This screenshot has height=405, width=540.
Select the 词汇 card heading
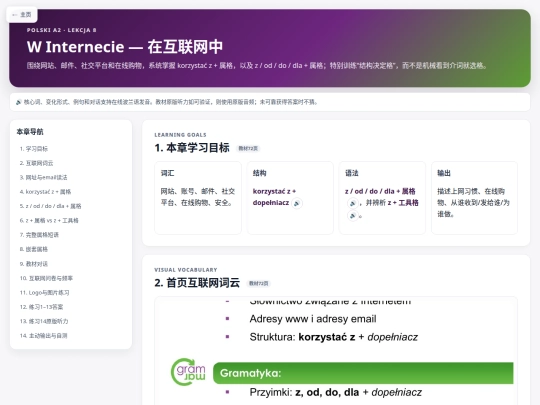click(x=167, y=173)
